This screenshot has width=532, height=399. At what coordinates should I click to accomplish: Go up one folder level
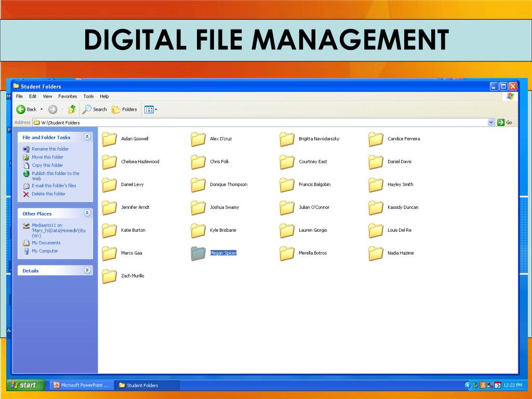tap(72, 109)
